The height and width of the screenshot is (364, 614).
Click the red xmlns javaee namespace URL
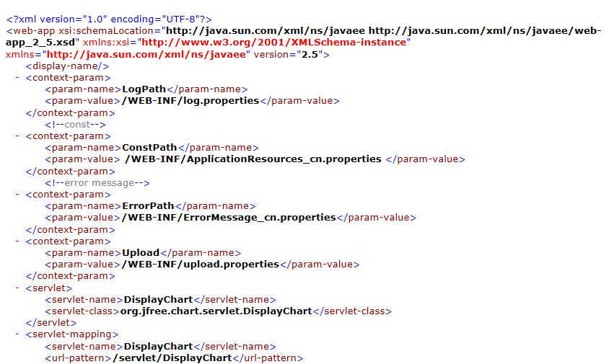(146, 54)
